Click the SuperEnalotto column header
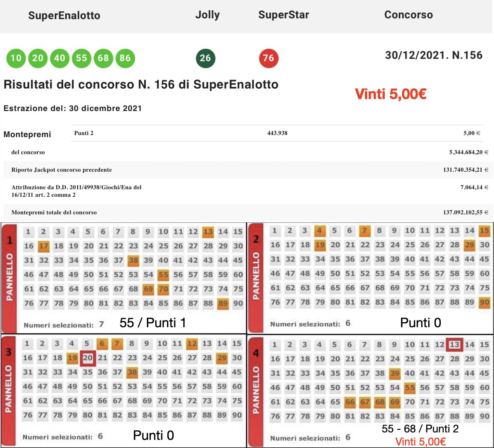 (64, 15)
